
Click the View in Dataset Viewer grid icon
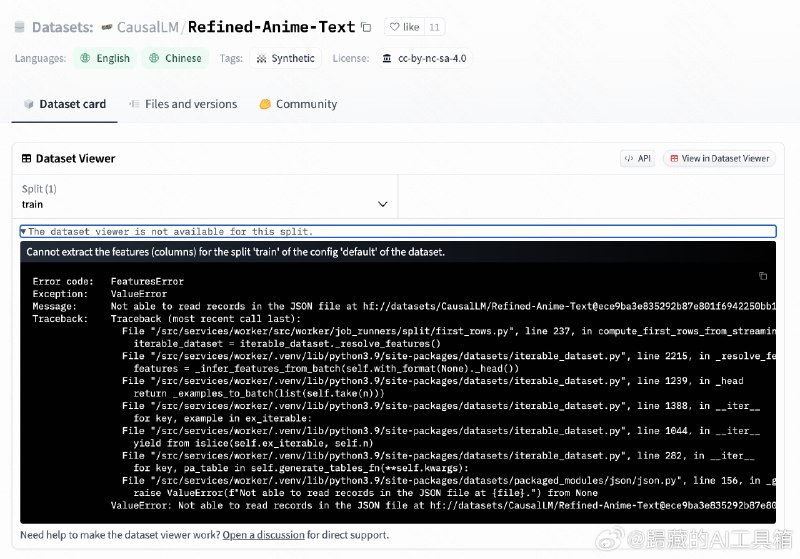click(x=674, y=159)
